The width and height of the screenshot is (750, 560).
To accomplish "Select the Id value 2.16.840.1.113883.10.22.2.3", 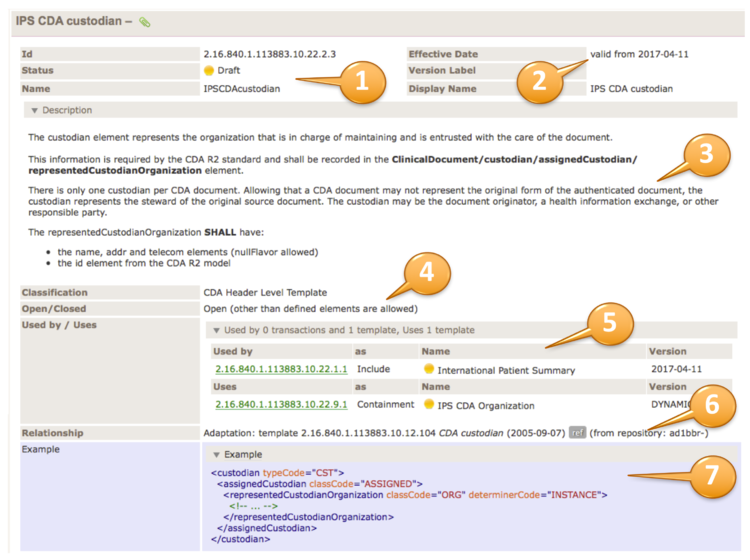I will coord(270,54).
